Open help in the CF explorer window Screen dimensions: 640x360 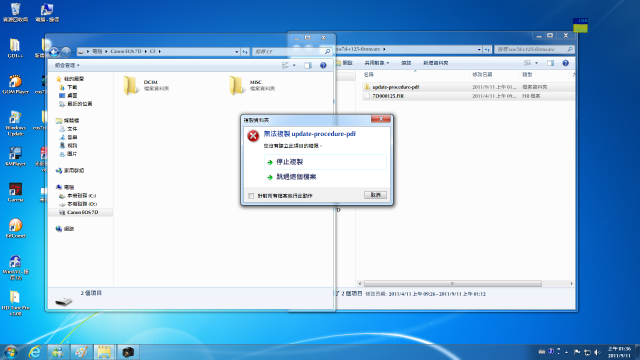tap(323, 65)
